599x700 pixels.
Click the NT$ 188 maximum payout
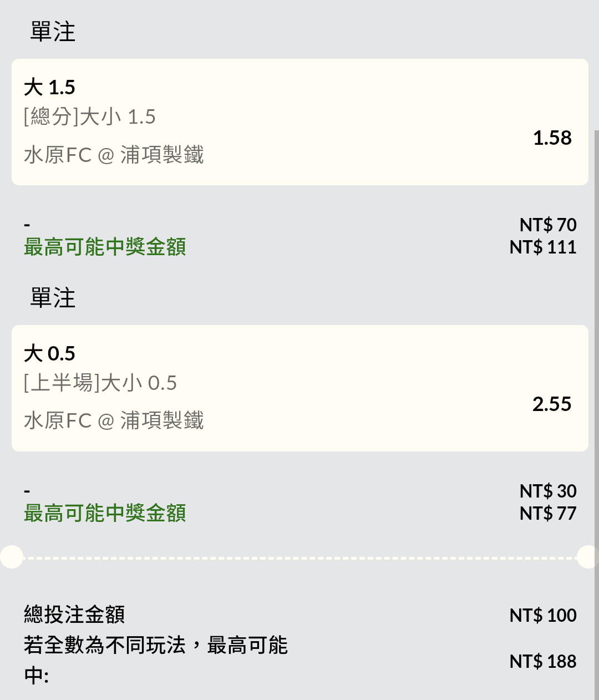[x=542, y=661]
